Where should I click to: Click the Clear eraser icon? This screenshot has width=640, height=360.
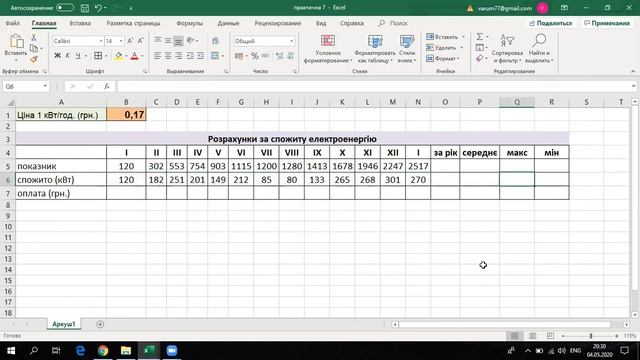pyautogui.click(x=480, y=59)
